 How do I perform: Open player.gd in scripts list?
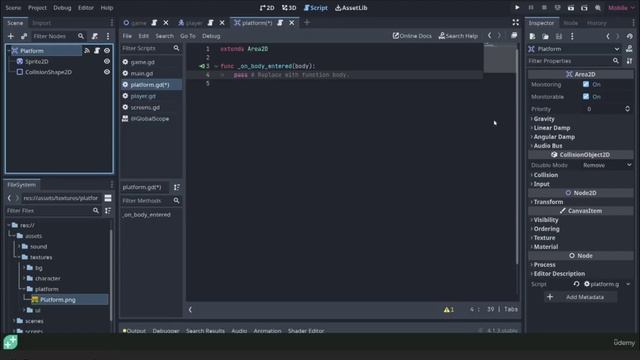tap(143, 96)
